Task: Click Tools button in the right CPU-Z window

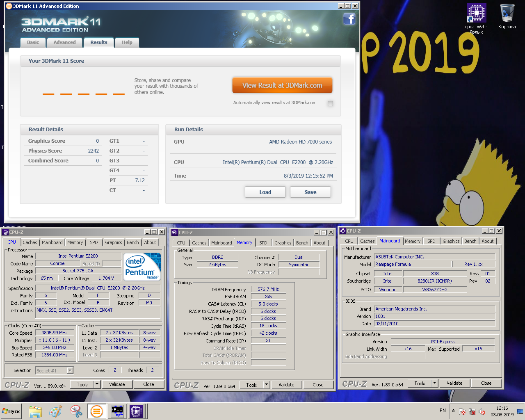Action: pyautogui.click(x=420, y=383)
